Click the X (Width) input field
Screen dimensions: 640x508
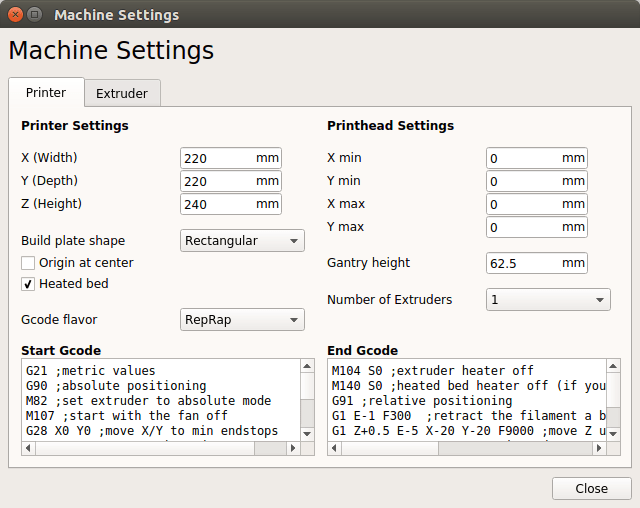click(218, 159)
